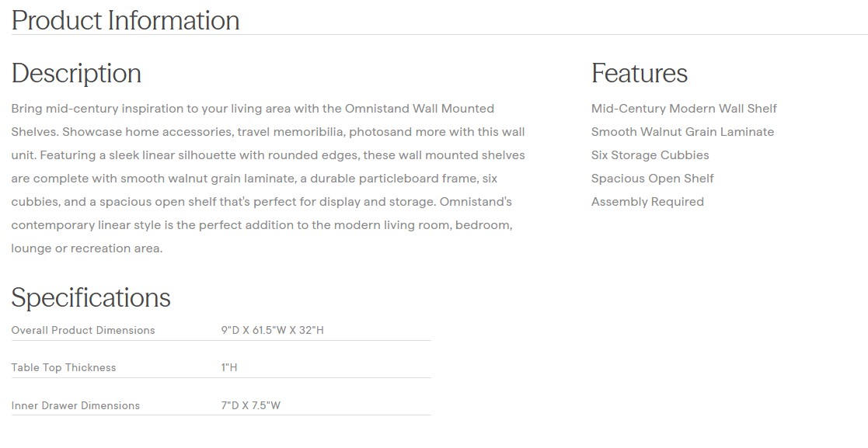Click "Omnistand Wall Mounted" in the description's first line
This screenshot has width=868, height=448.
click(420, 109)
